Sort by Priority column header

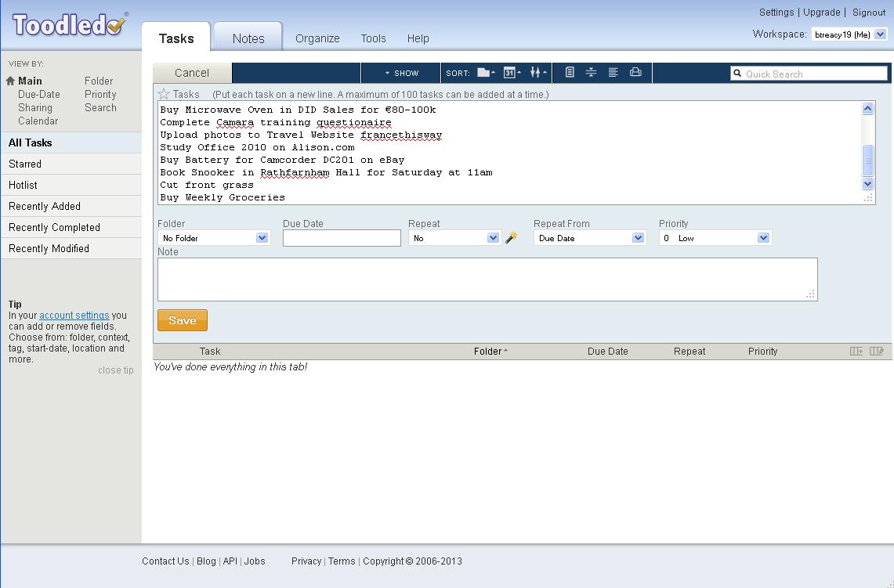[763, 351]
